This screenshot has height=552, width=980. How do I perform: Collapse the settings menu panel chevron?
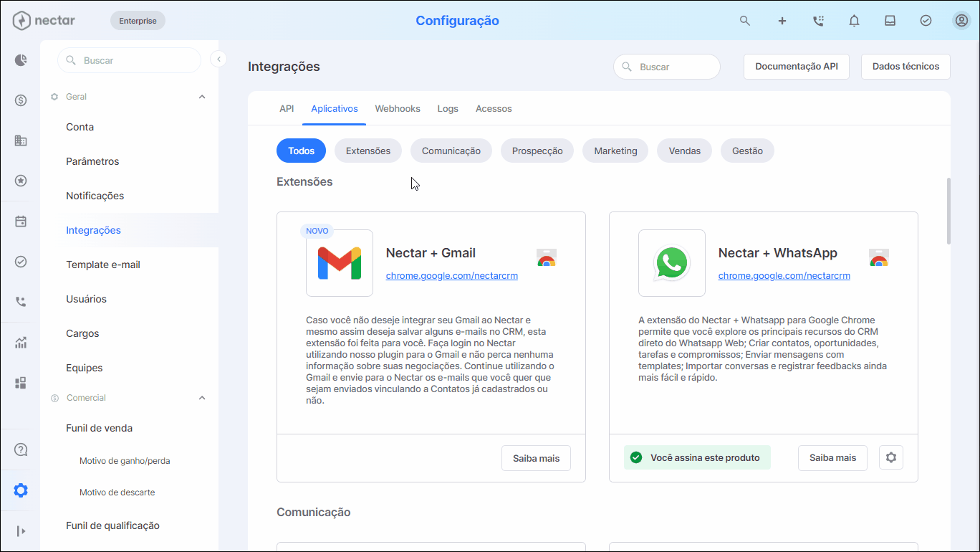click(218, 60)
